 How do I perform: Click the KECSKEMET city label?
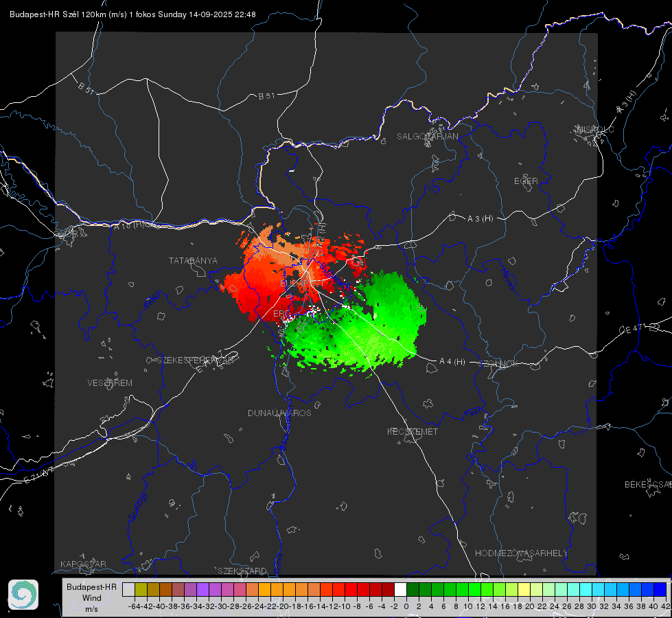pyautogui.click(x=413, y=431)
